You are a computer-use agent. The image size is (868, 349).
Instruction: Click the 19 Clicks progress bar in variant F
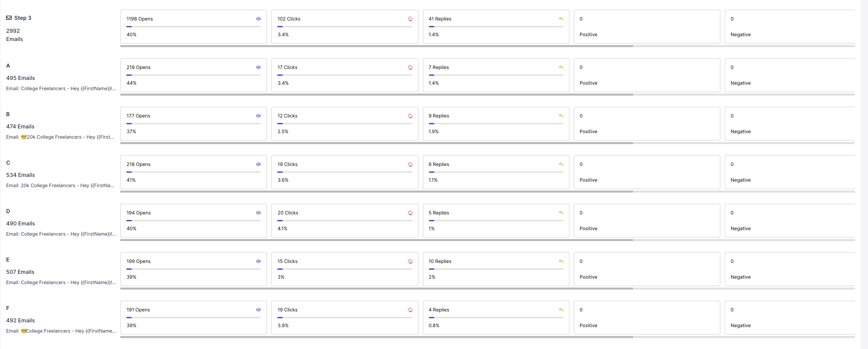[345, 318]
